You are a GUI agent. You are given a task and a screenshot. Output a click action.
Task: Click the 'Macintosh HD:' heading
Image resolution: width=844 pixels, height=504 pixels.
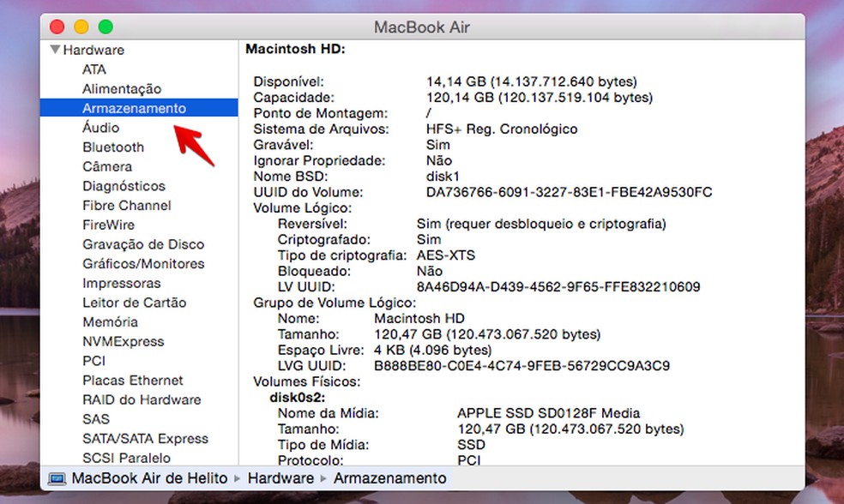coord(296,49)
